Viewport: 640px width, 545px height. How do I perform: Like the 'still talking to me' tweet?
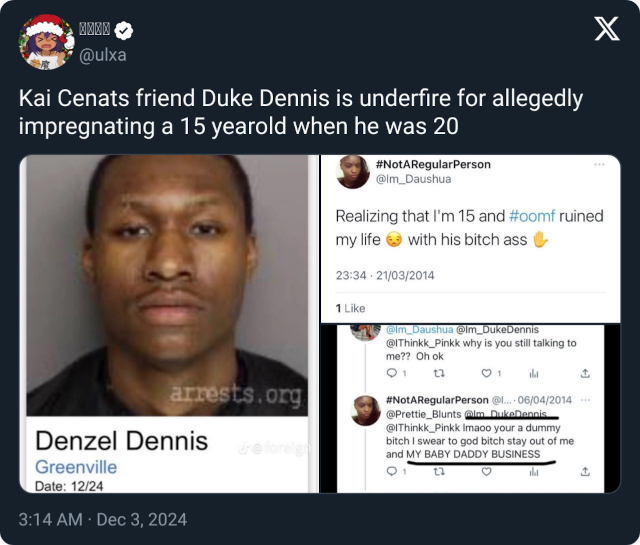pos(487,373)
